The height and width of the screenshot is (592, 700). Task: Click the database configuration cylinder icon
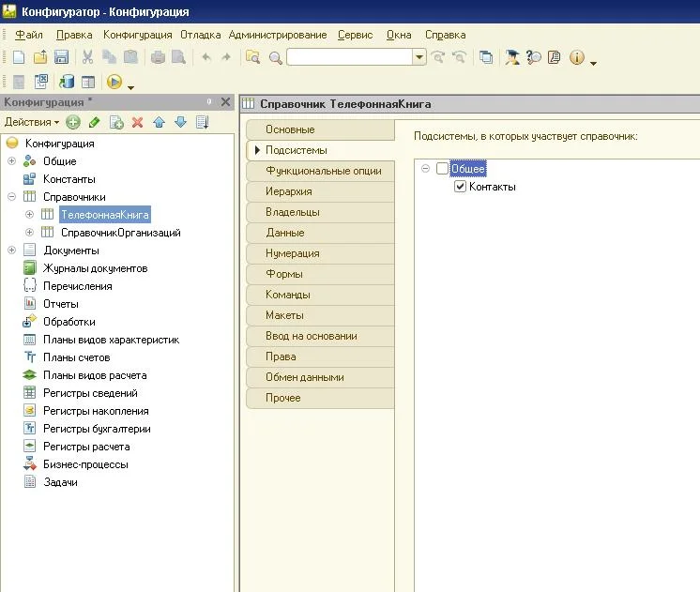coord(67,83)
